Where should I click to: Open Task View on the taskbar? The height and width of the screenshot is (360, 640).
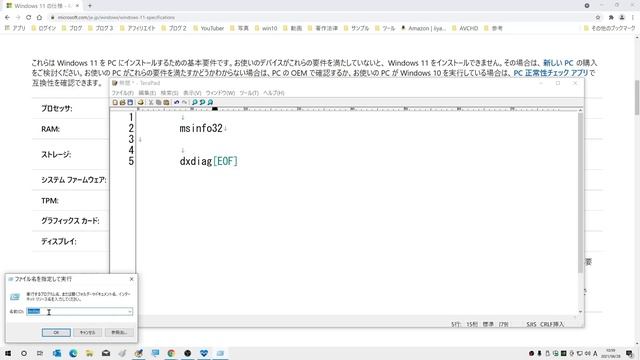coord(40,353)
